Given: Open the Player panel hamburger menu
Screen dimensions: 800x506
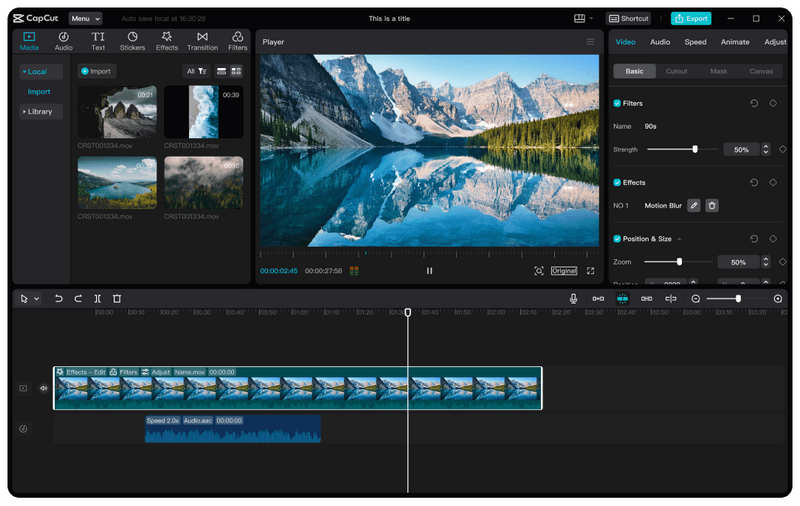Looking at the screenshot, I should click(x=590, y=42).
